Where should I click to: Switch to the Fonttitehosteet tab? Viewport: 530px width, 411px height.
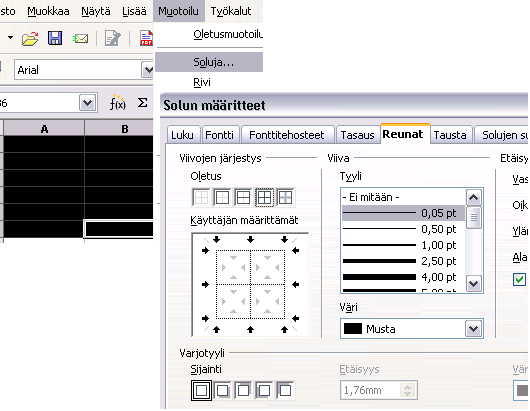pyautogui.click(x=287, y=135)
